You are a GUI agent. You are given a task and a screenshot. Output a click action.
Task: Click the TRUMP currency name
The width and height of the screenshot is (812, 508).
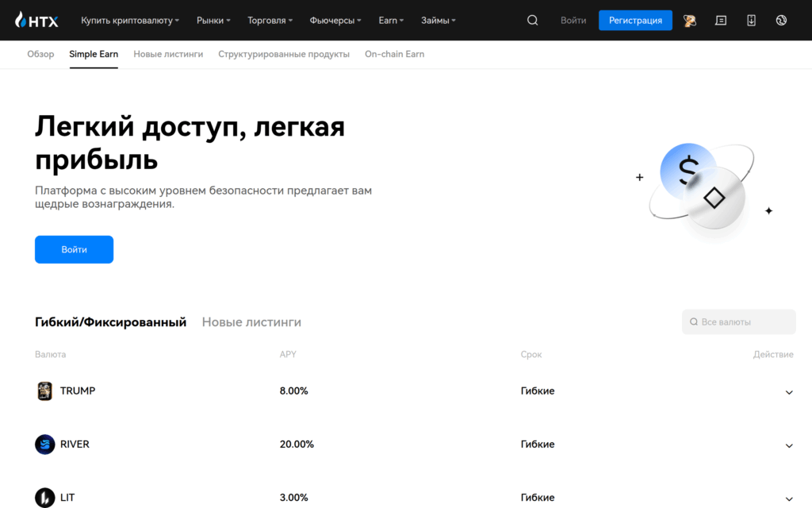point(78,391)
